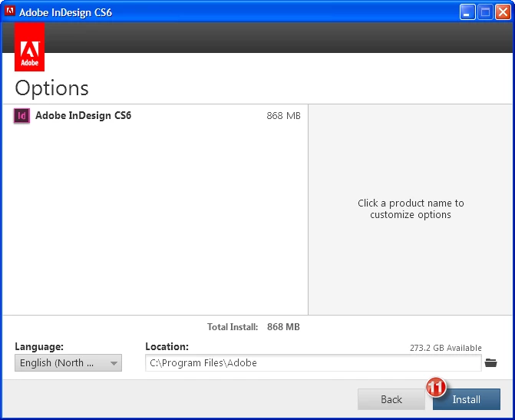The width and height of the screenshot is (515, 420).
Task: Click the red Adobe logo
Action: pos(30,47)
